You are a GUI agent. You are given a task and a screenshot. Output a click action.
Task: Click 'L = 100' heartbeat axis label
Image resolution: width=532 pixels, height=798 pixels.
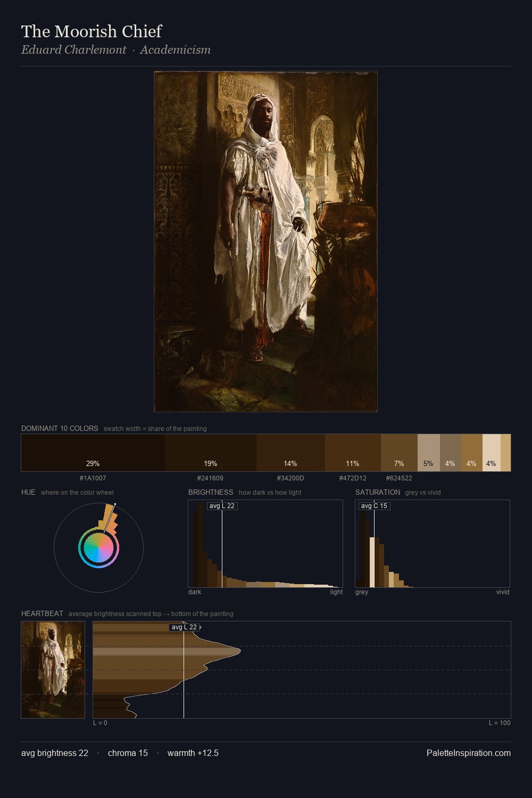coord(500,723)
